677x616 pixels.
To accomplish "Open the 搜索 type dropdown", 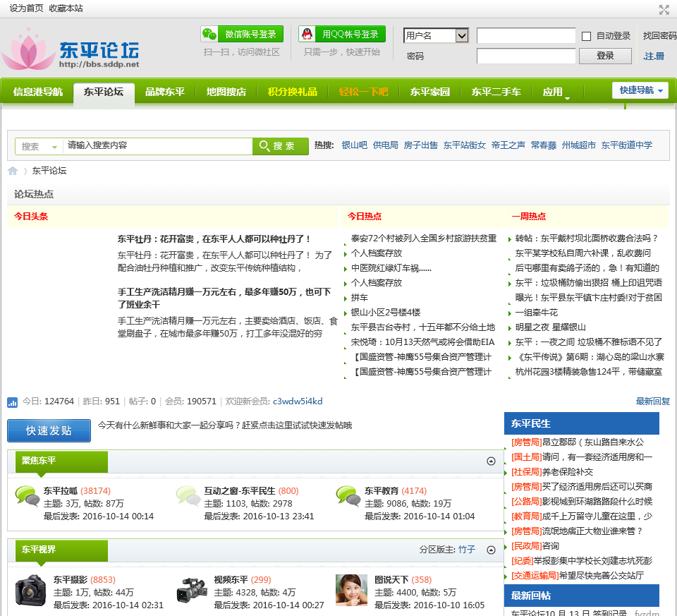I will 39,147.
